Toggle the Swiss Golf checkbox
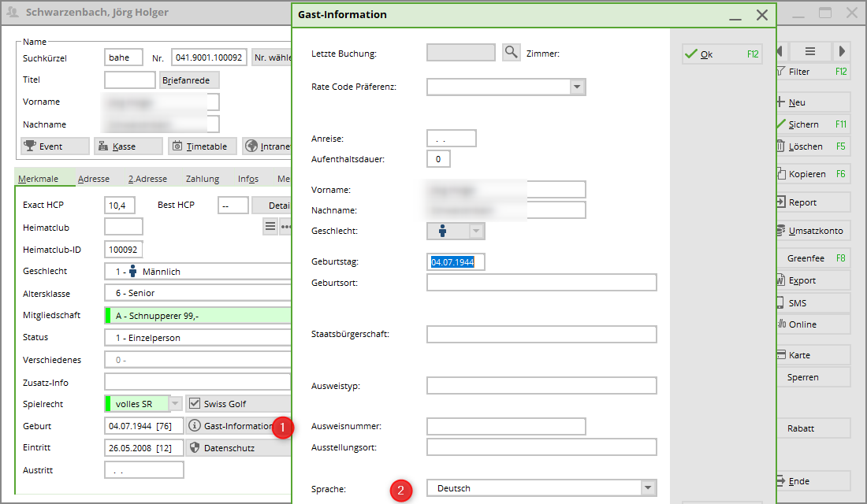Image resolution: width=867 pixels, height=504 pixels. pos(195,404)
